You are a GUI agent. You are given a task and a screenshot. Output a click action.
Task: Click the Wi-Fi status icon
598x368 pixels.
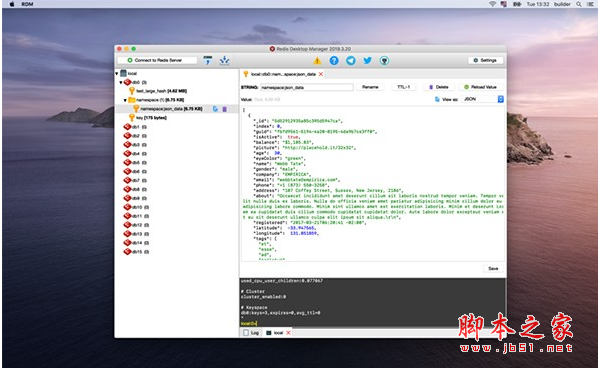tap(492, 4)
